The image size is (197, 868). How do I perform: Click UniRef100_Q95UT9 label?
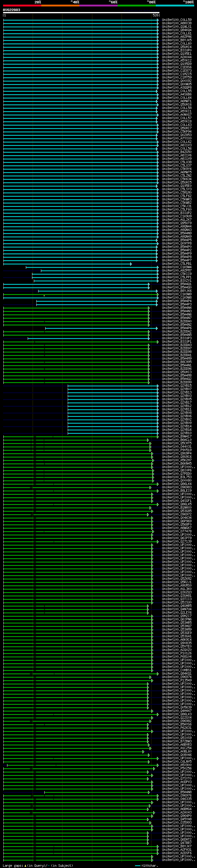click(x=177, y=223)
